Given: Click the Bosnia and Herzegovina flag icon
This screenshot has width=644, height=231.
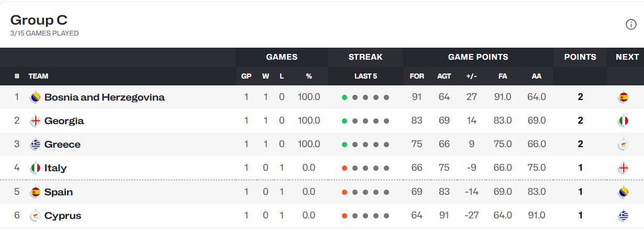Looking at the screenshot, I should tap(36, 97).
